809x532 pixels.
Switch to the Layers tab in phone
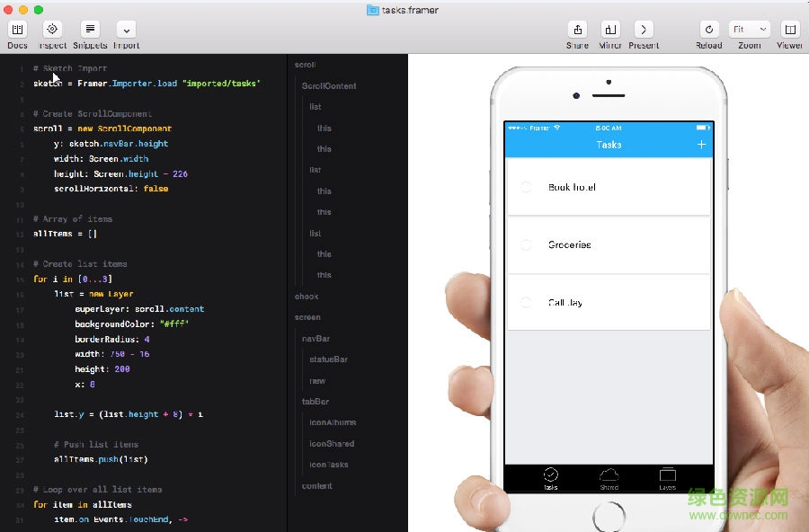[x=667, y=477]
